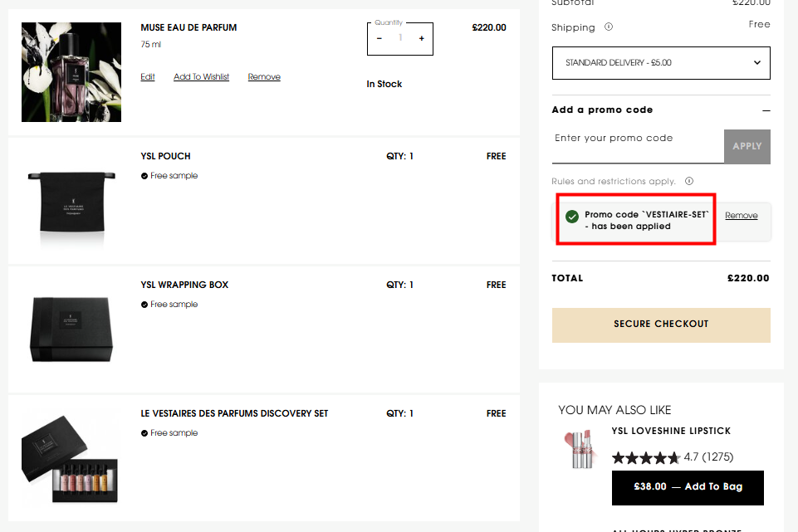The height and width of the screenshot is (532, 798).
Task: Click the green promo applied checkmark icon
Action: click(x=571, y=217)
